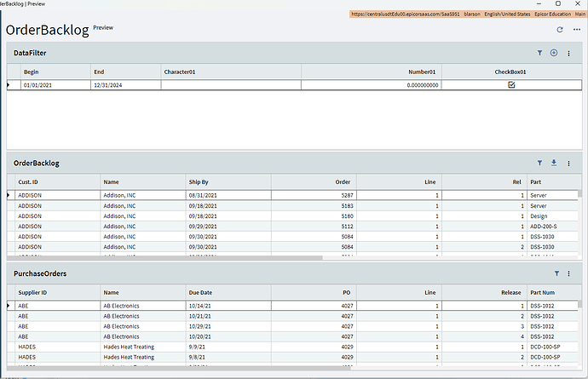Click PurchaseOrders horizontal scrollbar
This screenshot has width=588, height=379.
(x=178, y=368)
